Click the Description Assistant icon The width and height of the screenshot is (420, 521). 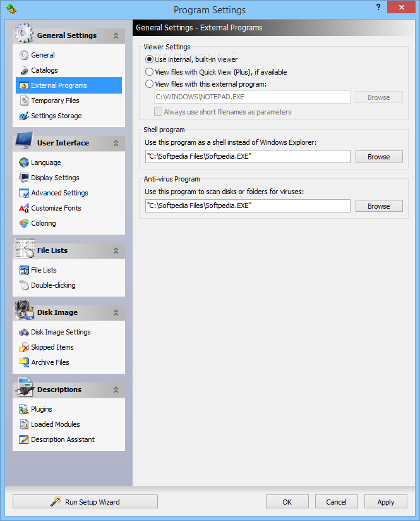coord(23,439)
